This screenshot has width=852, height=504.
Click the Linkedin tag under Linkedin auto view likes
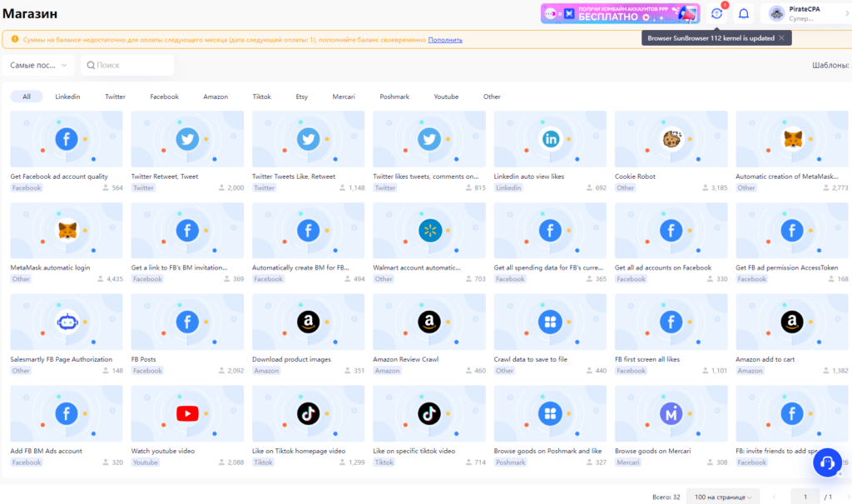point(508,188)
